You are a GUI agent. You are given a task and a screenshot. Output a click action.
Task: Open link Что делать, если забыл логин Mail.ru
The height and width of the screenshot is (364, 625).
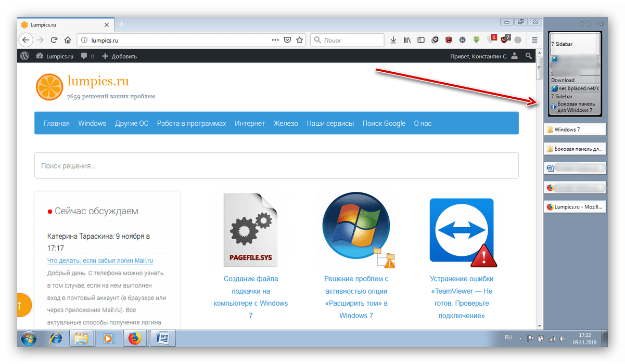point(100,261)
